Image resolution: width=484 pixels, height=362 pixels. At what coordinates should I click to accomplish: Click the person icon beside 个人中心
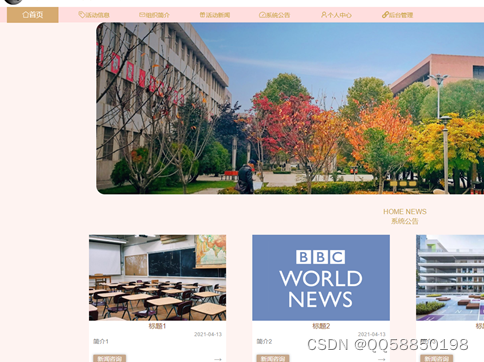tap(324, 15)
